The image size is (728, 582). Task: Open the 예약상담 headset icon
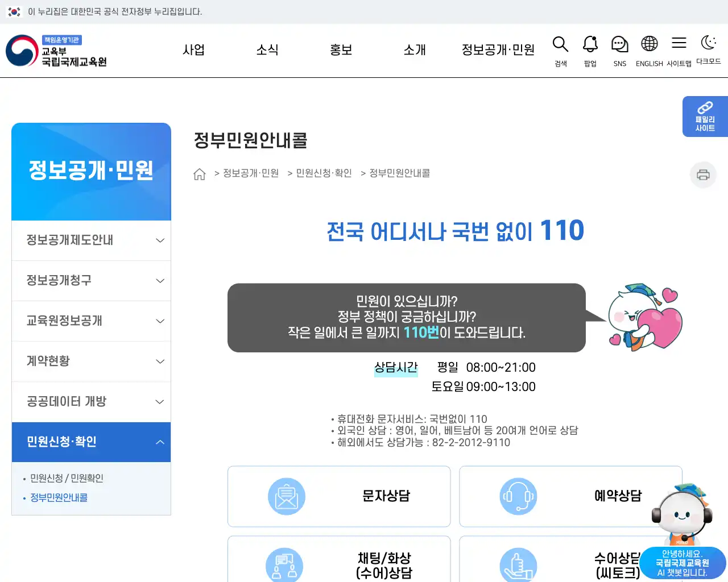click(x=518, y=497)
